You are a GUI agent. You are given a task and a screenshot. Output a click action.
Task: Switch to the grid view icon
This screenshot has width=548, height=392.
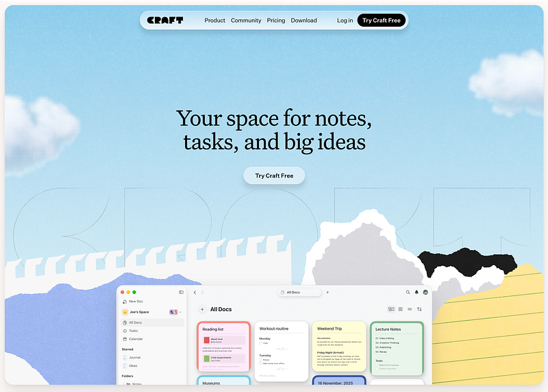point(401,309)
